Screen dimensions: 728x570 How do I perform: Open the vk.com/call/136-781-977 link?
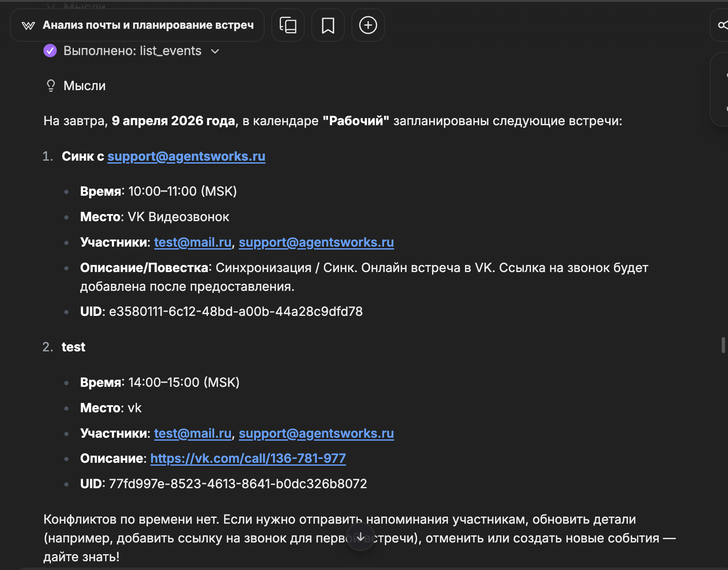pyautogui.click(x=248, y=458)
